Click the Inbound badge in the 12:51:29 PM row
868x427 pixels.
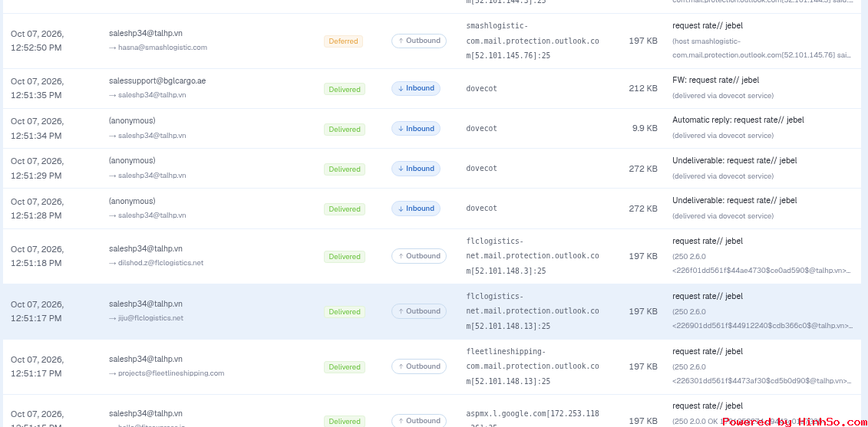416,169
